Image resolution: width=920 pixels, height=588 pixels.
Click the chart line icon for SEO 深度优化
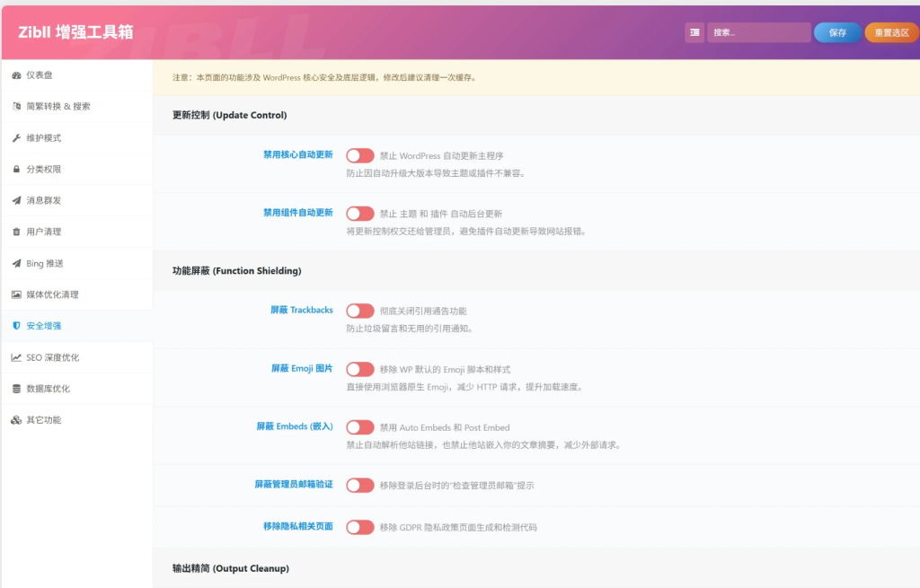click(x=16, y=357)
